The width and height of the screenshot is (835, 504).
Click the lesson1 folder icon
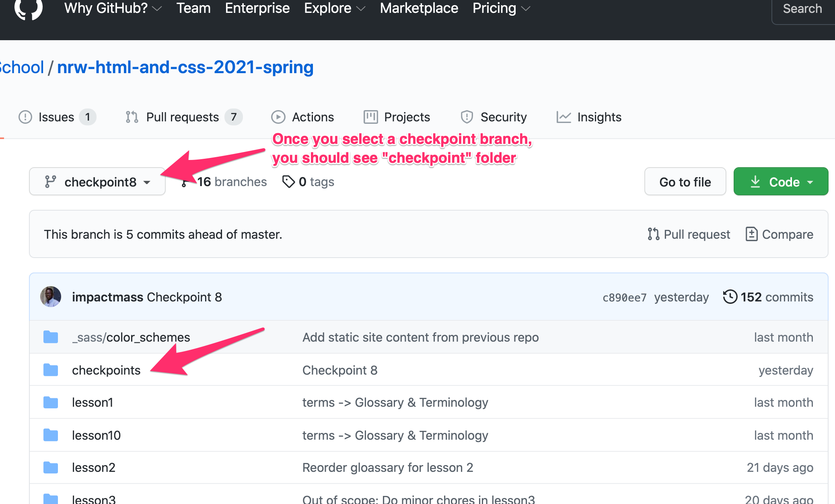pos(51,402)
